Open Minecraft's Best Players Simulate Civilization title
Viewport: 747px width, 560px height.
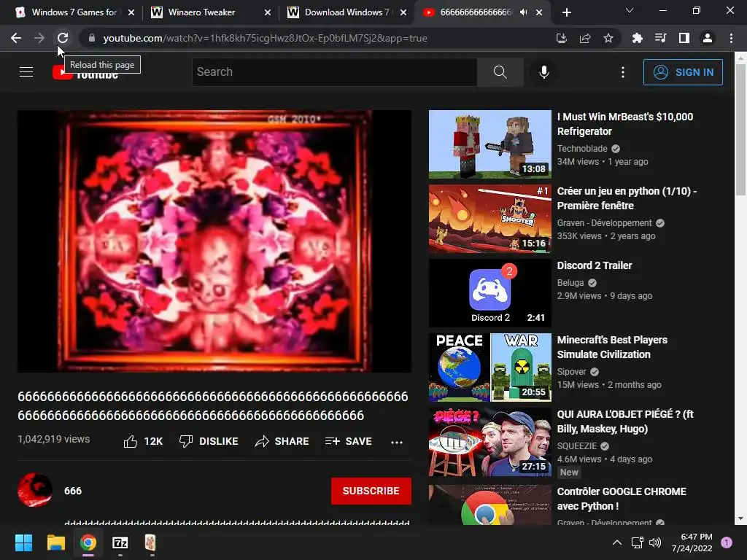(x=612, y=347)
